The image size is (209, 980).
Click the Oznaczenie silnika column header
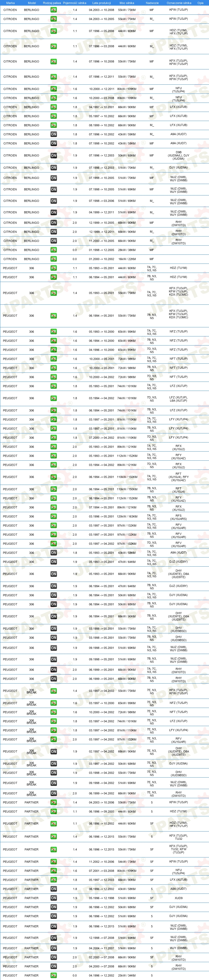click(x=179, y=3)
